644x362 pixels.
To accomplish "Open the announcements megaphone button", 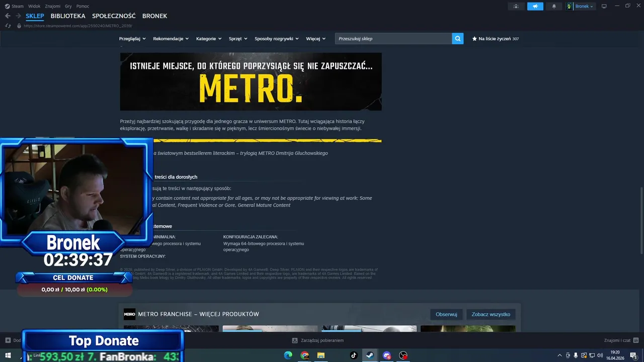I will [x=535, y=7].
